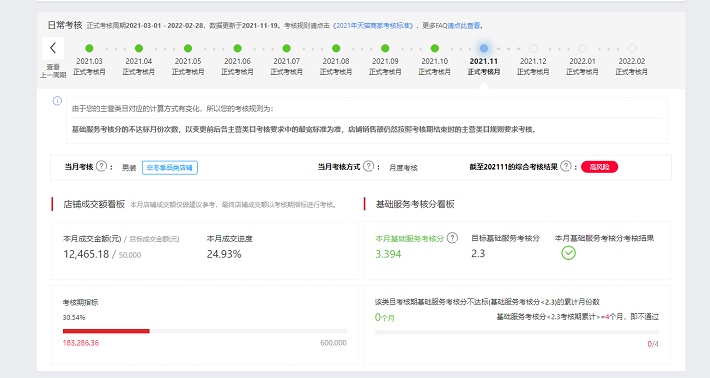Viewport: 710px width, 378px height.
Task: Click the 30.54% assessment indicator value
Action: (74, 318)
